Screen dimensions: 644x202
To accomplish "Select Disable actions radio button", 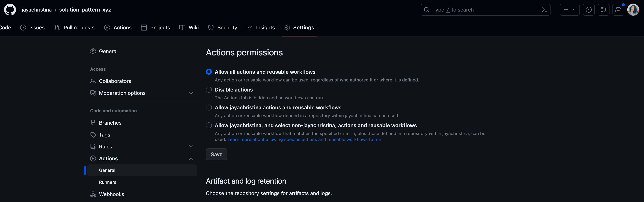I will point(209,89).
